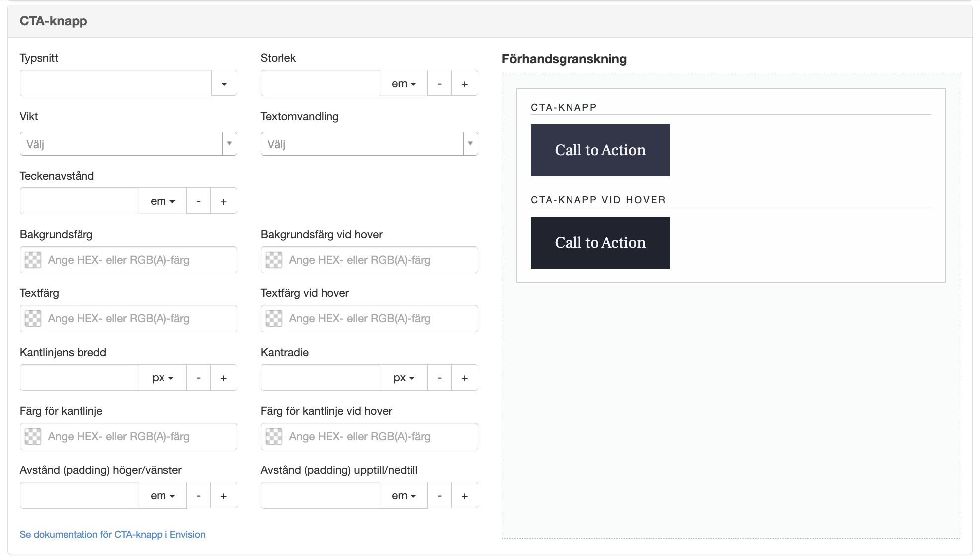Screen dimensions: 980x560
Task: Click the Bakgrundsfärg color swatch
Action: click(33, 260)
